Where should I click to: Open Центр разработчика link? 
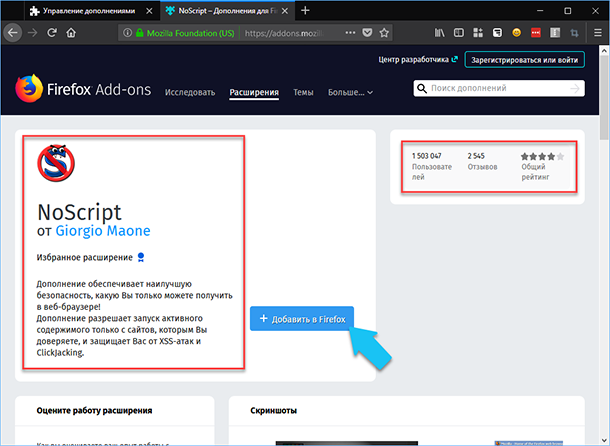pyautogui.click(x=418, y=60)
